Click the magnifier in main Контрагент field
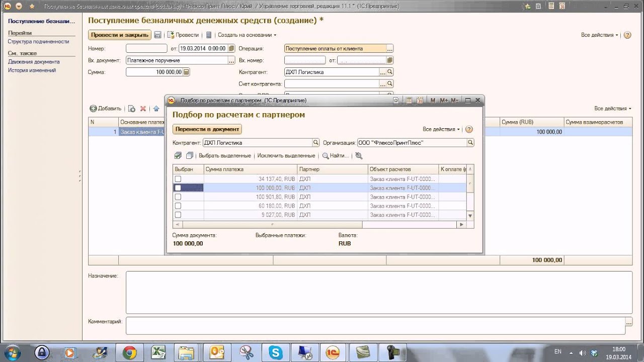Image resolution: width=644 pixels, height=362 pixels. pos(390,72)
